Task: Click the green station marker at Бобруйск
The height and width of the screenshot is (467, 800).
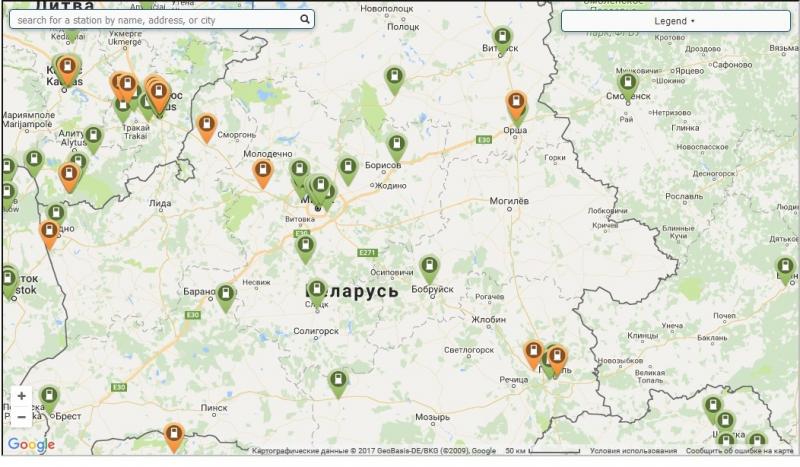Action: [429, 267]
